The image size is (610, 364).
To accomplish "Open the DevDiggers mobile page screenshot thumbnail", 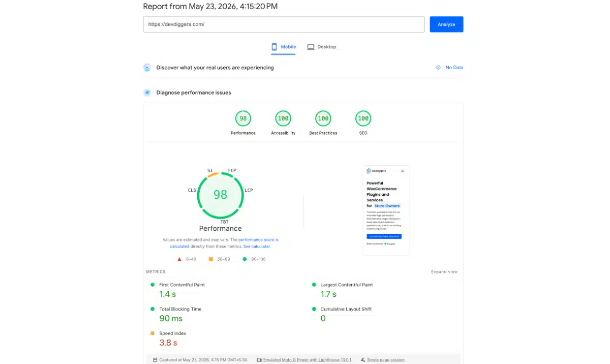I will coord(387,210).
